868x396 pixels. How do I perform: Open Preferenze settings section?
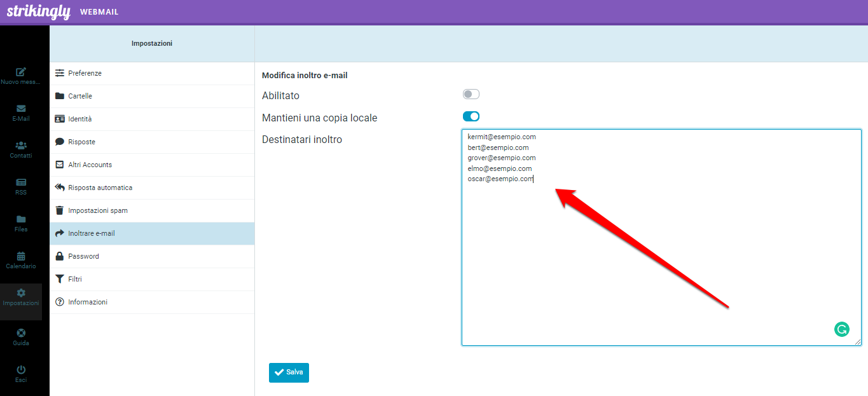(x=152, y=73)
